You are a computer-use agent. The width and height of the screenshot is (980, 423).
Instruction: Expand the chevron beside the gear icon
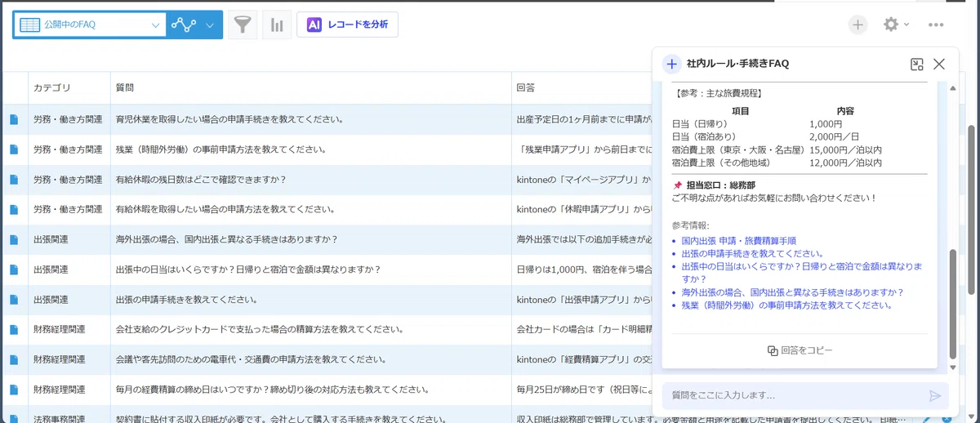point(906,24)
